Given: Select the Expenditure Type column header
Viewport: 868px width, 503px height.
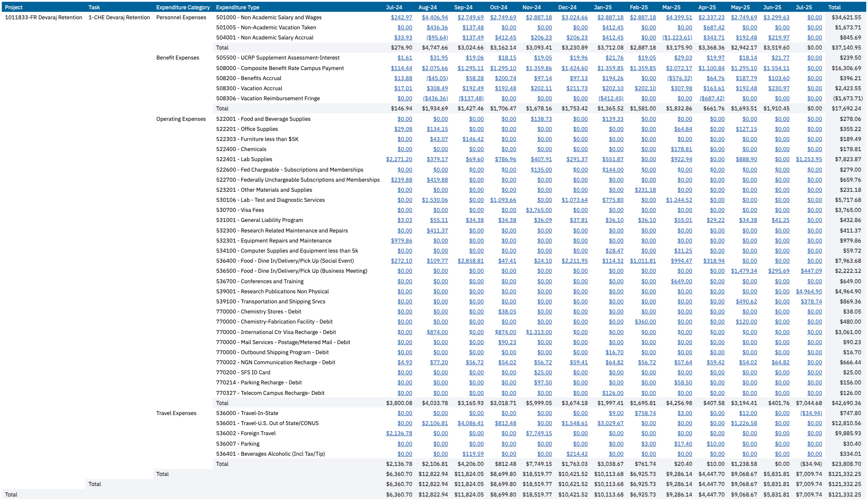Looking at the screenshot, I should (238, 7).
